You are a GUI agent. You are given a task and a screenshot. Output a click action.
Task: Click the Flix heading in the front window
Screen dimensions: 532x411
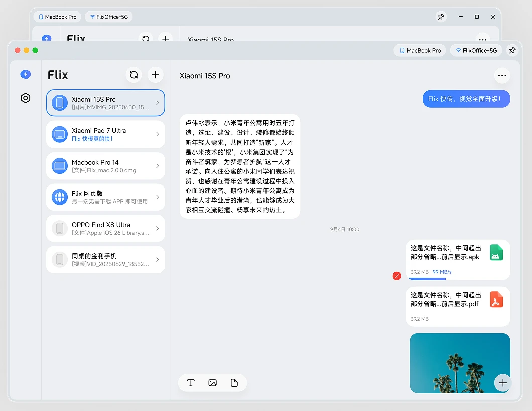tap(58, 75)
